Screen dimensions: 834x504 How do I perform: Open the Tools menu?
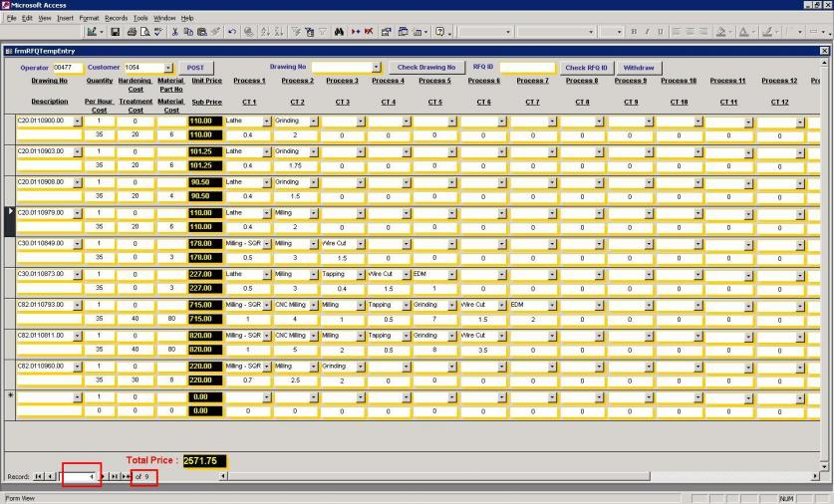tap(140, 18)
